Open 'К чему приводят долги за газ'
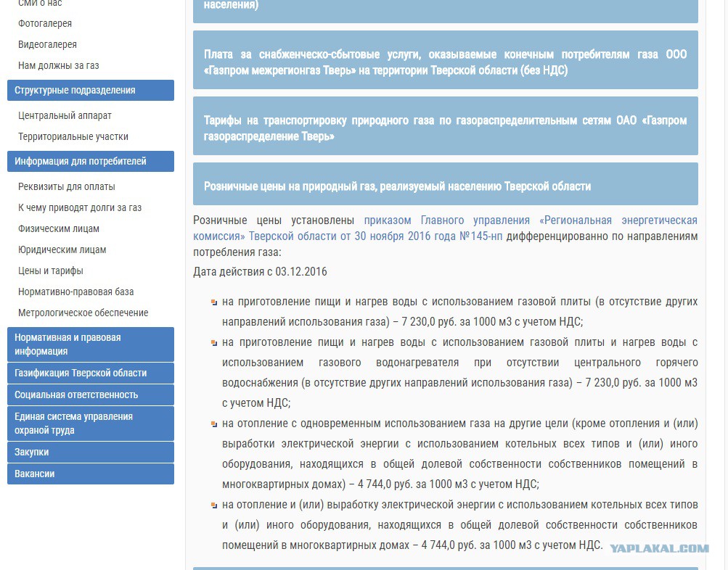 click(x=80, y=208)
